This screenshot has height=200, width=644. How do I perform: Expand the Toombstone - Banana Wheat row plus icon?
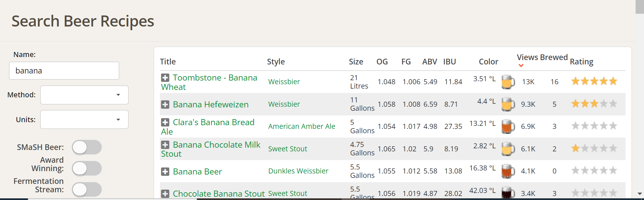pos(165,78)
